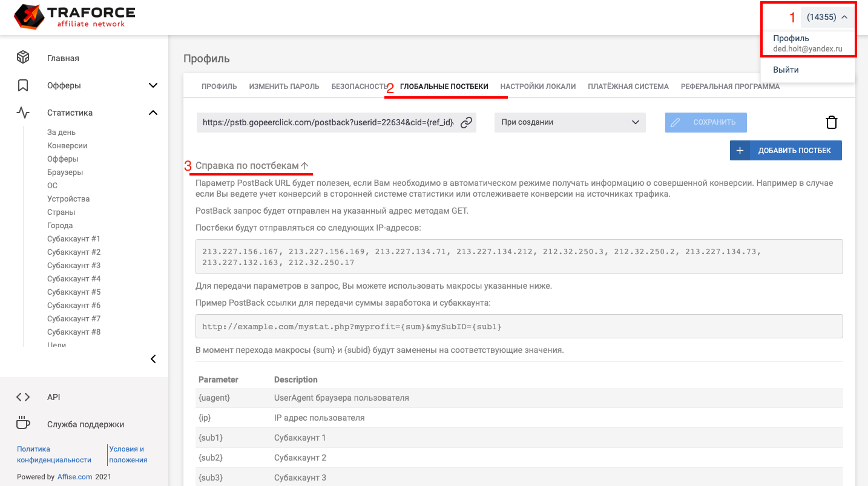
Task: Go to Главная in sidebar
Action: [63, 59]
